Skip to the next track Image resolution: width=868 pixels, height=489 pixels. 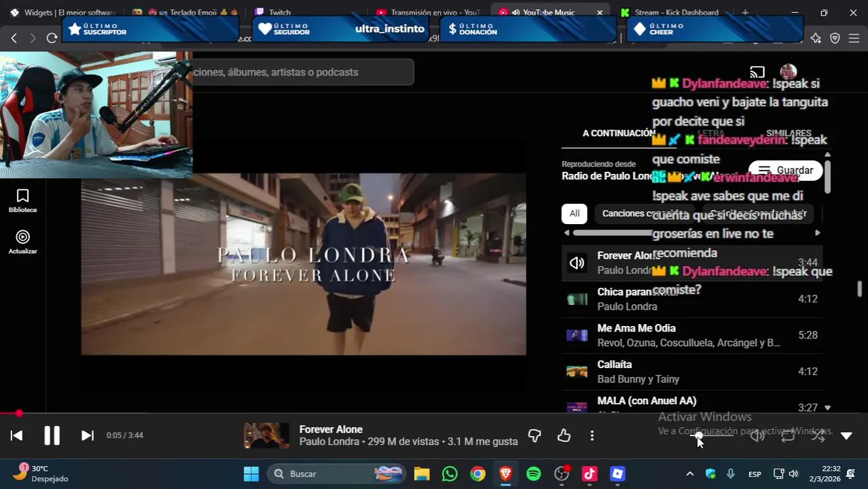pos(88,435)
